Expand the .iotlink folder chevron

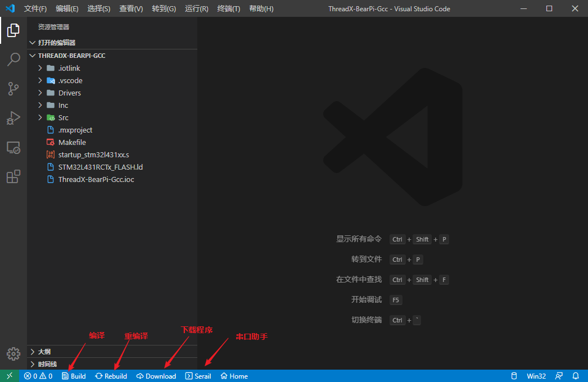[40, 68]
